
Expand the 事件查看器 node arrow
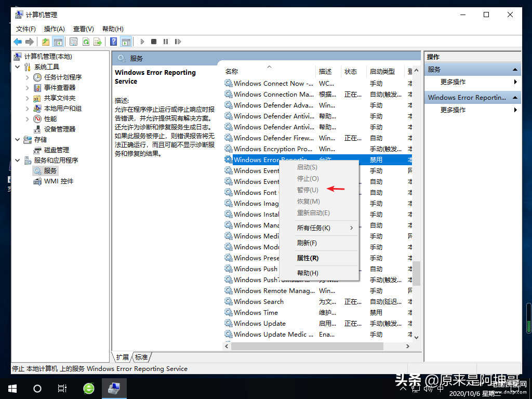pos(27,88)
